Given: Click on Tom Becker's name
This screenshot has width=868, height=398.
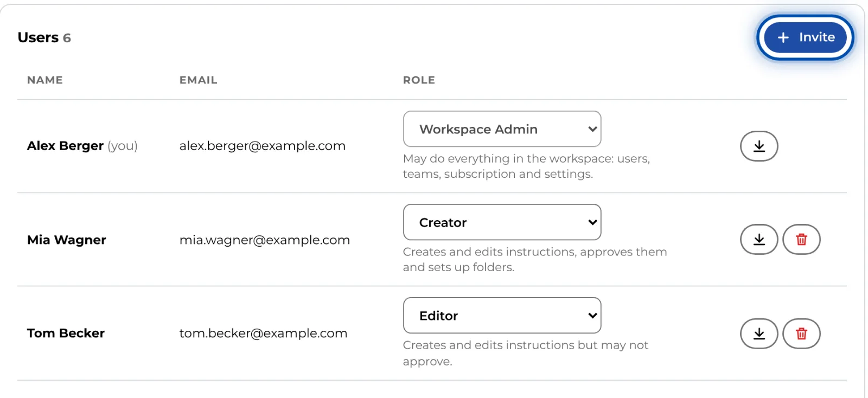Looking at the screenshot, I should point(66,333).
